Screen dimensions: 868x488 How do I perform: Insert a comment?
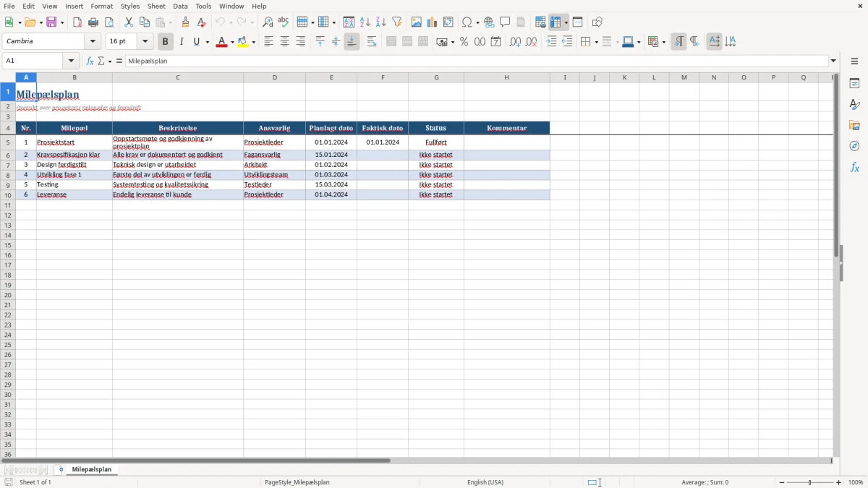(505, 22)
